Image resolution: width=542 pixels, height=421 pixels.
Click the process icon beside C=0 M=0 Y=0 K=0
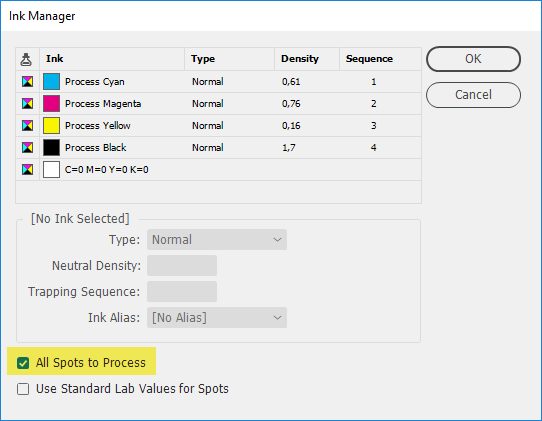click(x=28, y=169)
